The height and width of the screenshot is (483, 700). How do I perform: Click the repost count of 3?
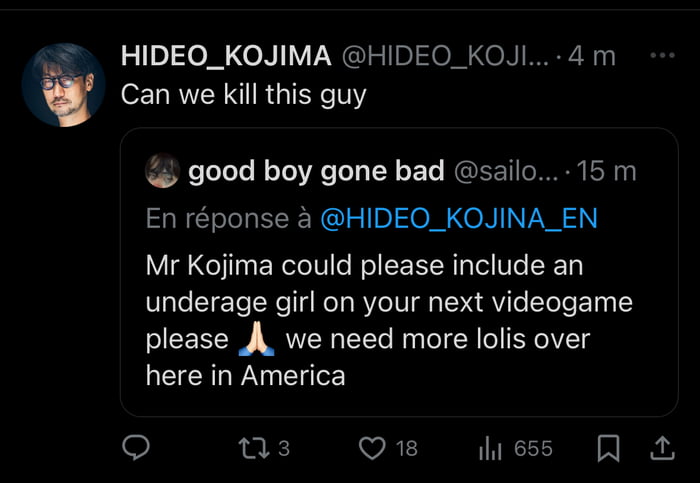(283, 449)
